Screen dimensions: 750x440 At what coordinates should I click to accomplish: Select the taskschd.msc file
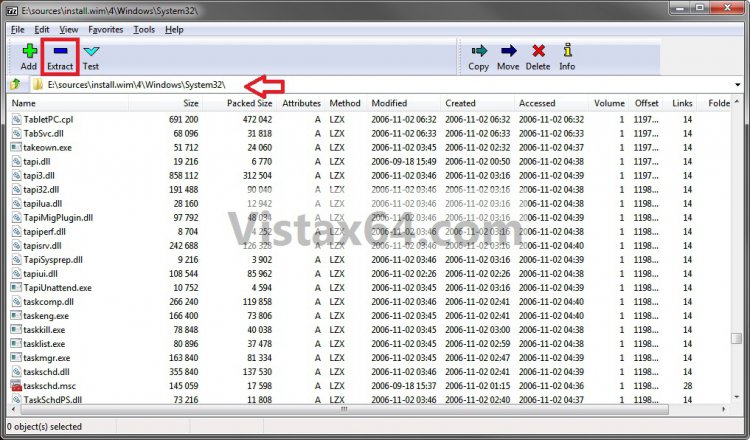coord(48,385)
